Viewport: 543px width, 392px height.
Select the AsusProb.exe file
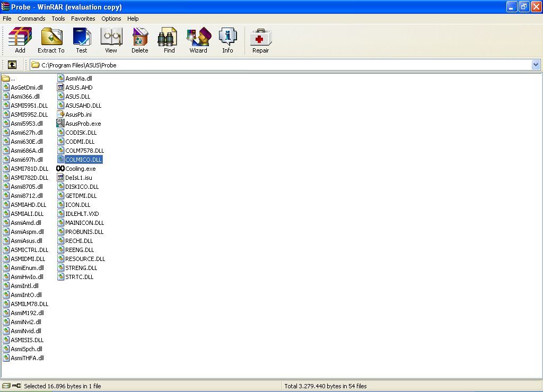click(x=83, y=123)
